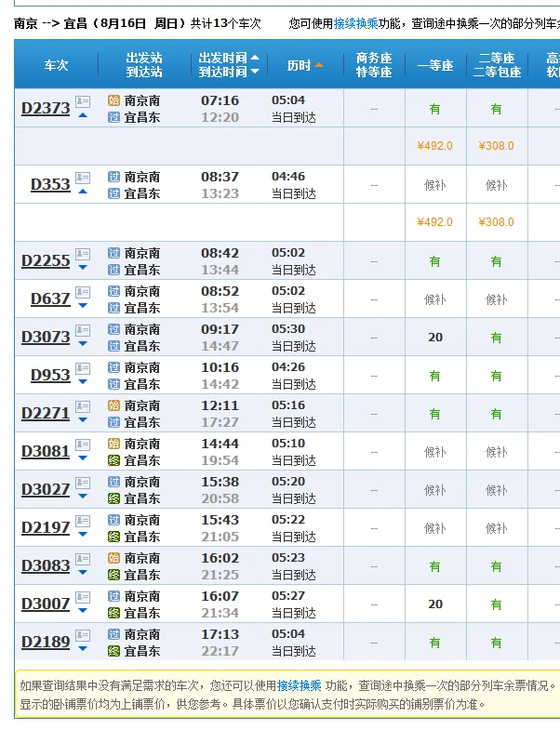The image size is (560, 730).
Task: Sort by 到达时间 arrival time header
Action: (x=228, y=72)
